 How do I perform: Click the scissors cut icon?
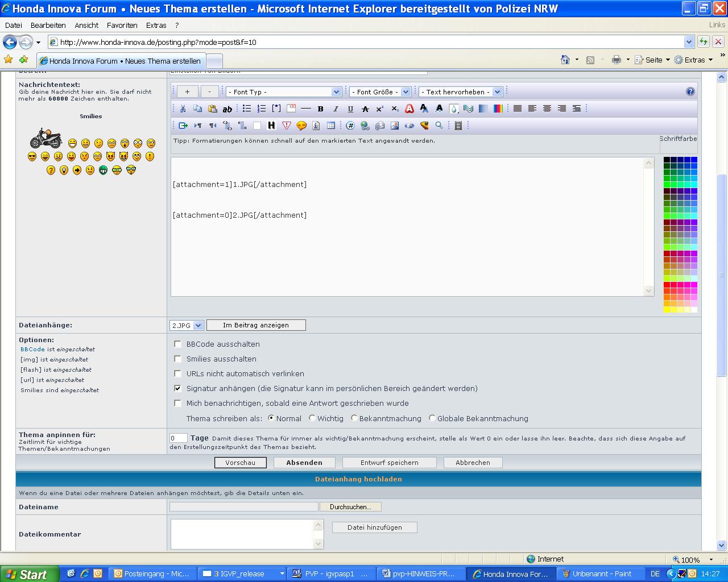pos(183,109)
